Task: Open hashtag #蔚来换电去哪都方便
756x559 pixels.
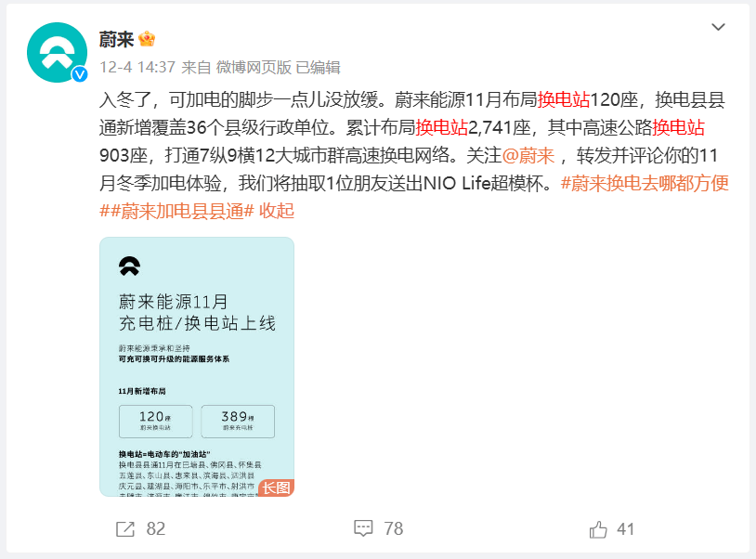Action: tap(645, 184)
